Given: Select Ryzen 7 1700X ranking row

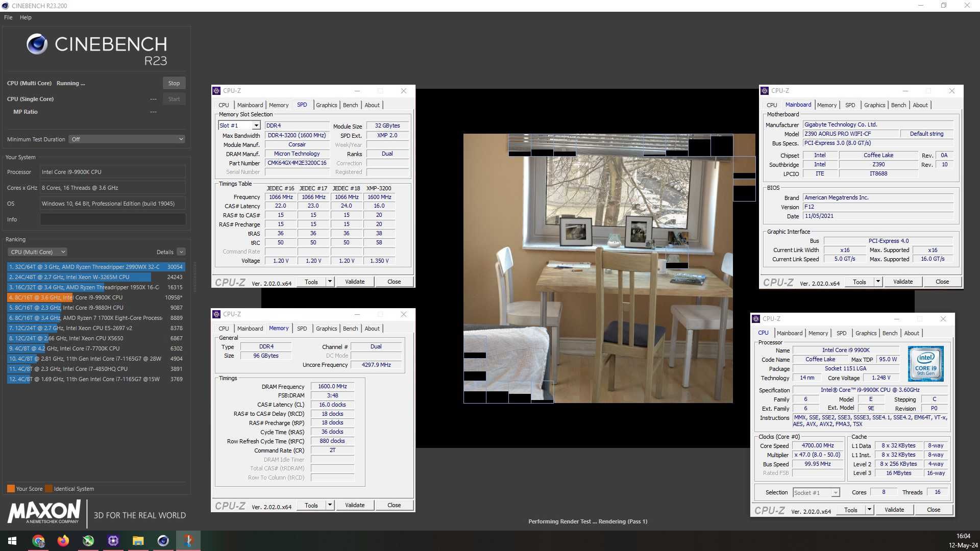Looking at the screenshot, I should (96, 318).
